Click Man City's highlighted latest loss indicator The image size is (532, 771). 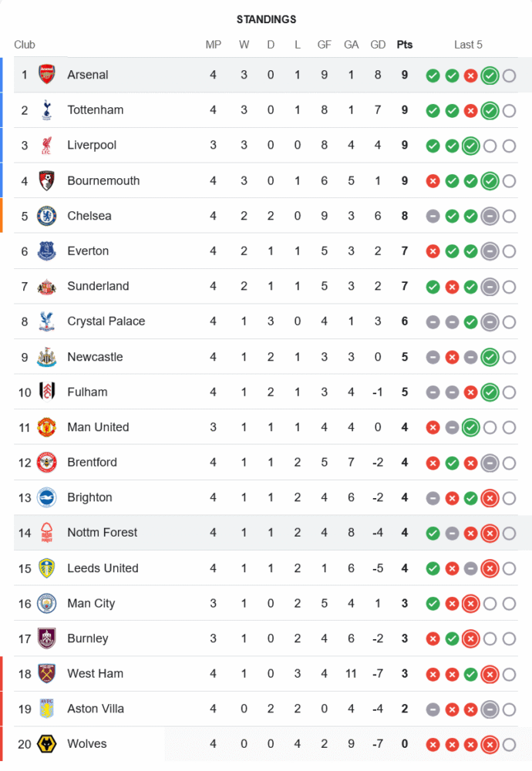(470, 604)
